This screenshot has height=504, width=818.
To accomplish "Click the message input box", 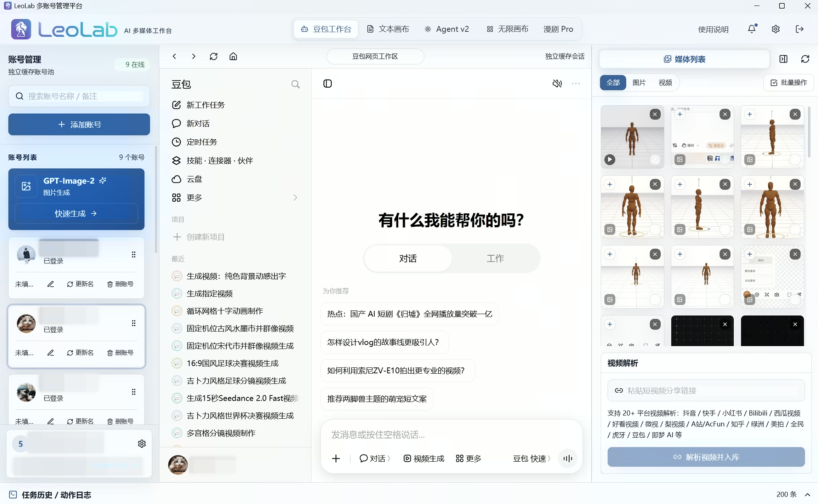I will pyautogui.click(x=452, y=435).
